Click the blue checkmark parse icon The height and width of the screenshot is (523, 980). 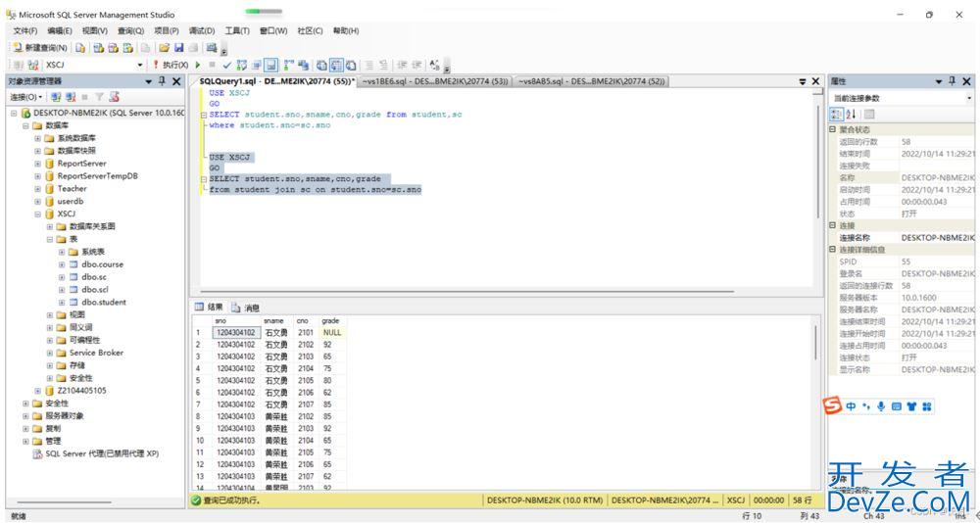tap(227, 65)
